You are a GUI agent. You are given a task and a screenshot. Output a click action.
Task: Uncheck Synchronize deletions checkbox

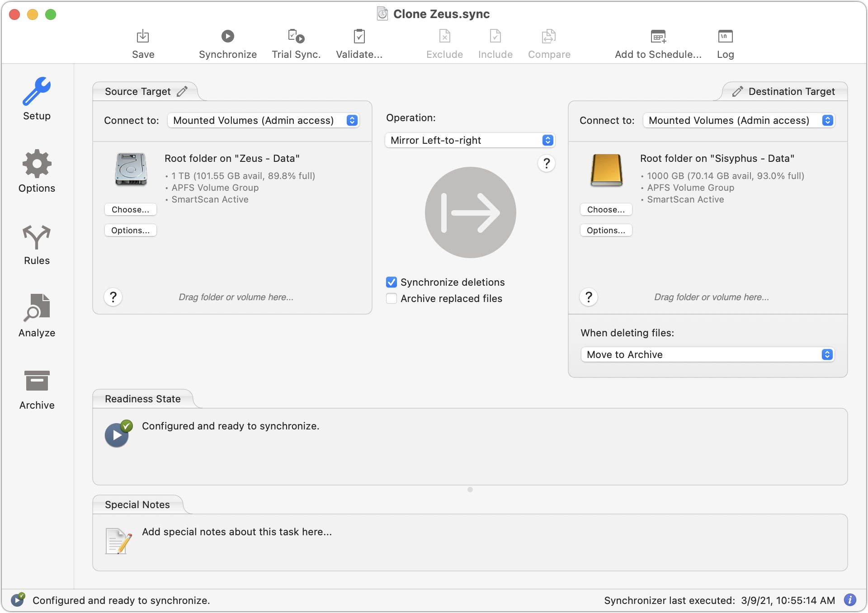[392, 282]
